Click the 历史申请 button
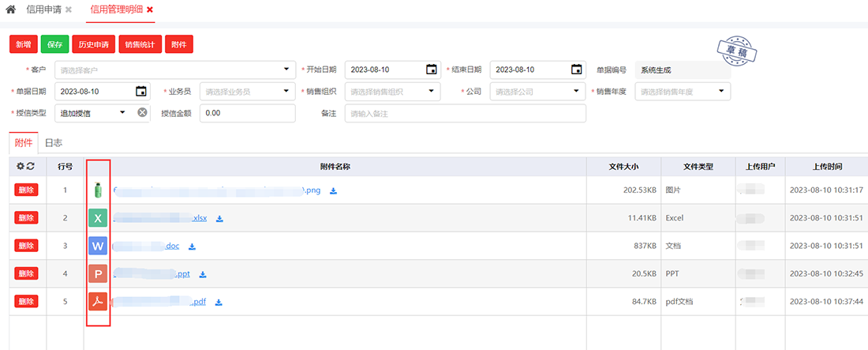This screenshot has width=868, height=350. [93, 45]
